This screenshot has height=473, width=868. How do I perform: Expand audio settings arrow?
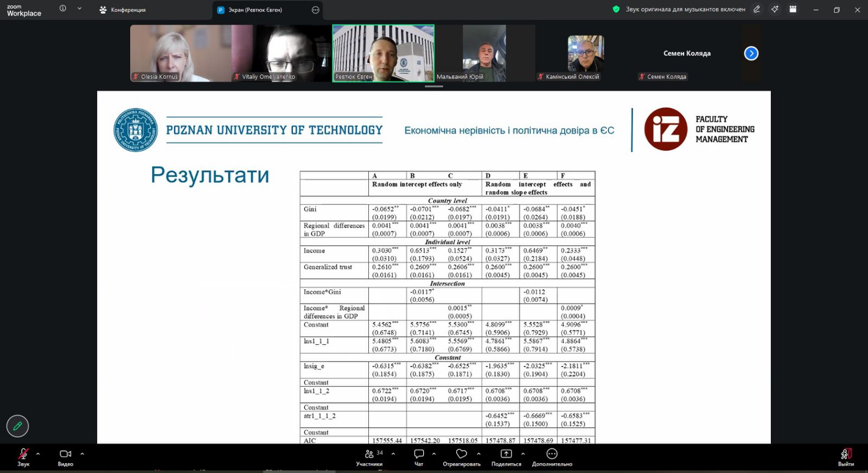pyautogui.click(x=38, y=453)
